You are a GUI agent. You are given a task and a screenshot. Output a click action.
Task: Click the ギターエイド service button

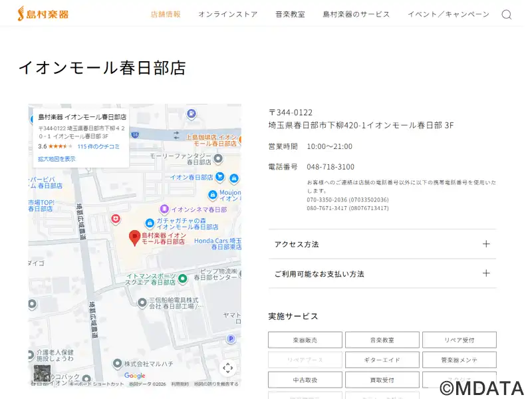click(x=382, y=360)
